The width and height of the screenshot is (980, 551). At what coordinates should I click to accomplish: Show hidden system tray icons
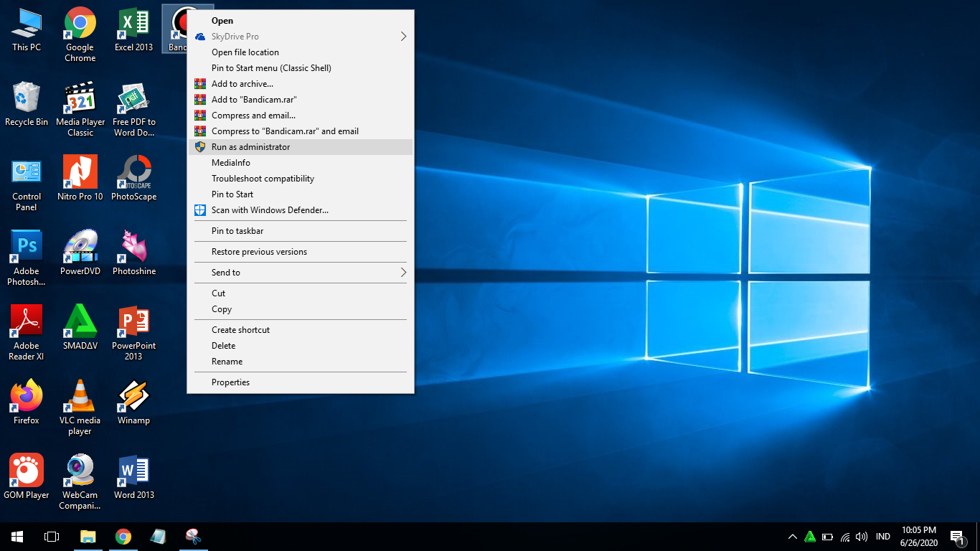coord(793,537)
